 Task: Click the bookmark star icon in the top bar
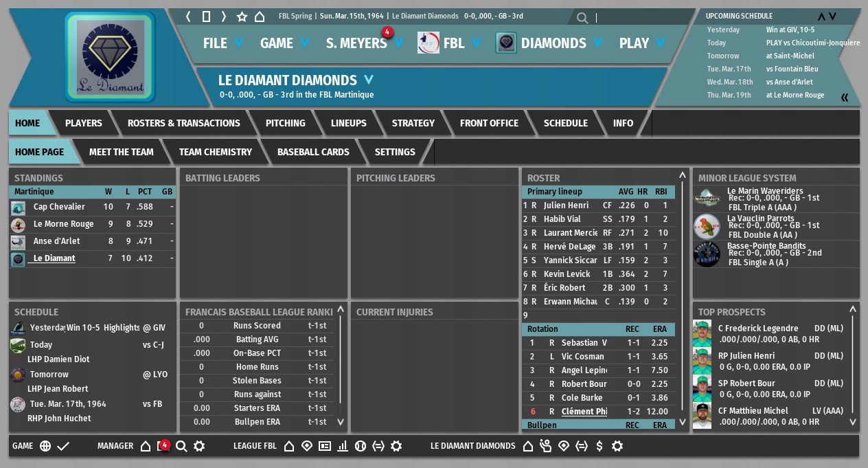(242, 16)
